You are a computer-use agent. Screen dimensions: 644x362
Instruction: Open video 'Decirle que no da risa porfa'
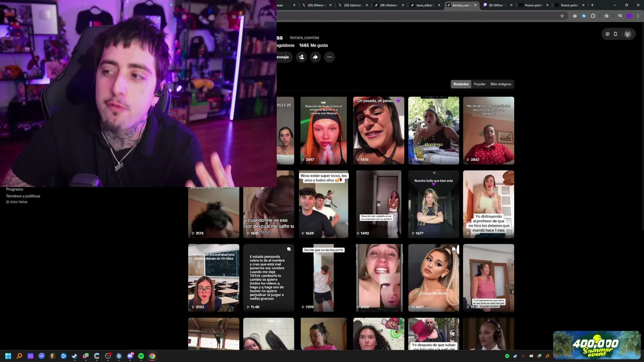pos(324,278)
